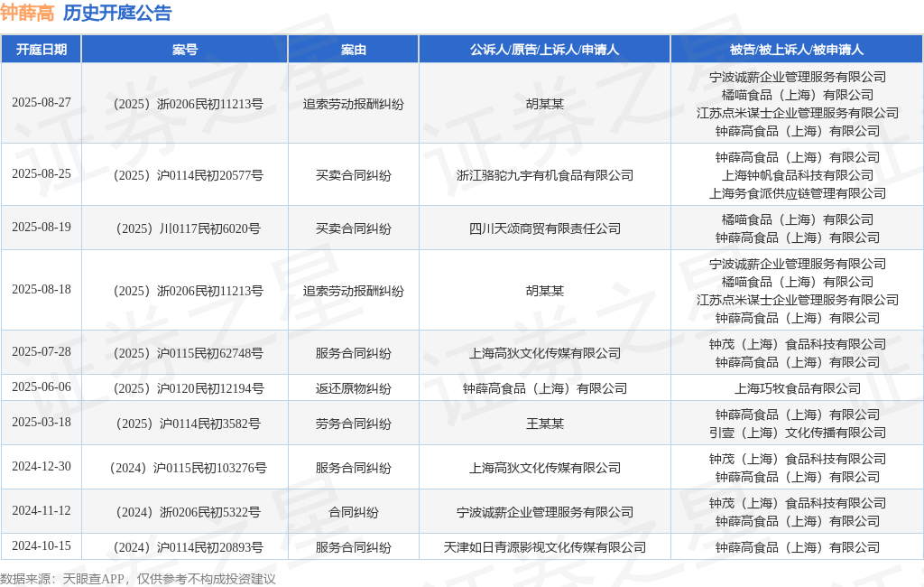This screenshot has height=587, width=924.
Task: Click the date 2025-08-25
Action: coord(42,174)
